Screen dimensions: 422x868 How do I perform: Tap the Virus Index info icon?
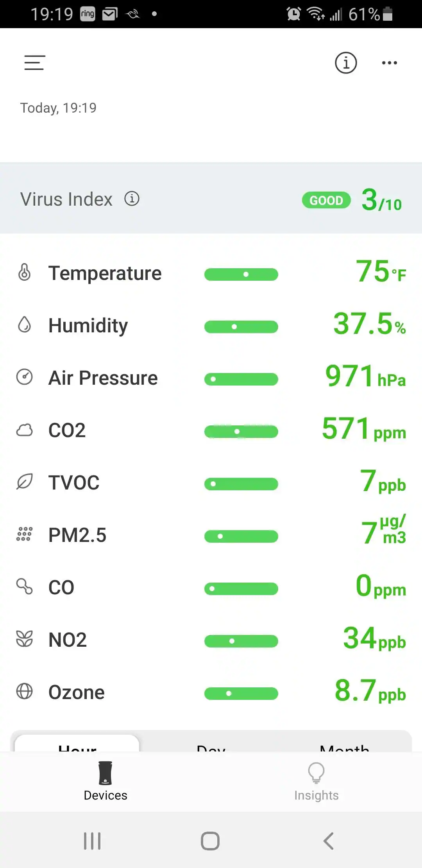click(x=132, y=199)
